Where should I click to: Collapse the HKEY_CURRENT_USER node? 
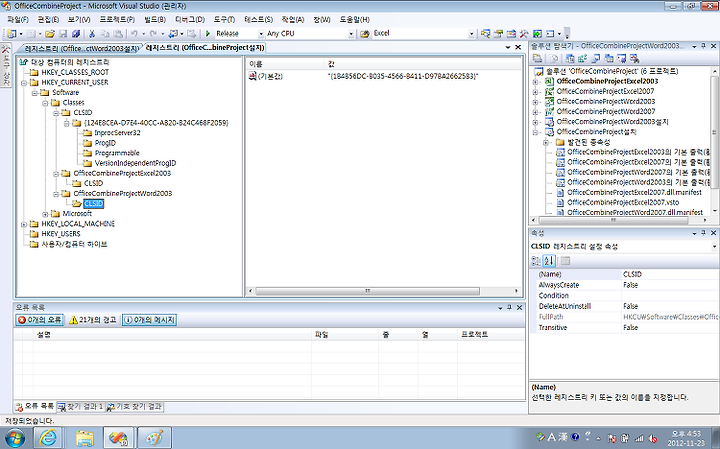click(24, 83)
